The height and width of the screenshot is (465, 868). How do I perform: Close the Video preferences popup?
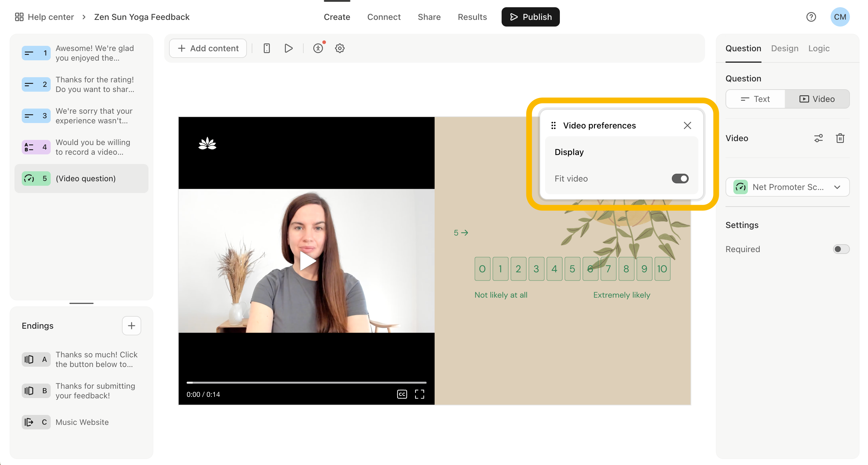click(x=688, y=125)
